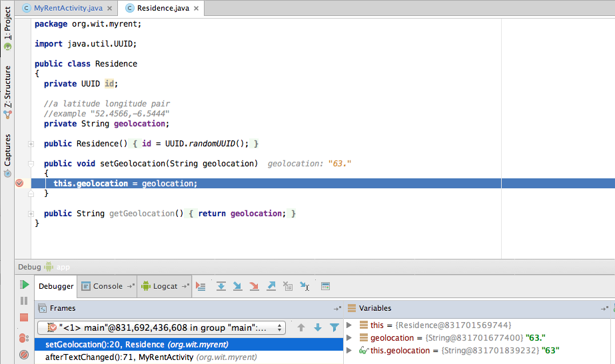Expand the geolocation variable node
615x364 pixels.
tap(350, 338)
